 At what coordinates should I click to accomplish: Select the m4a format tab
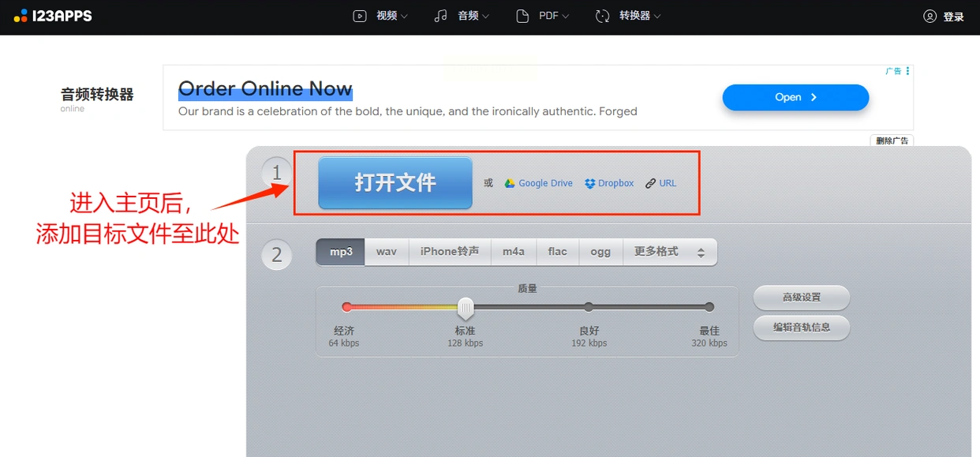[x=514, y=252]
